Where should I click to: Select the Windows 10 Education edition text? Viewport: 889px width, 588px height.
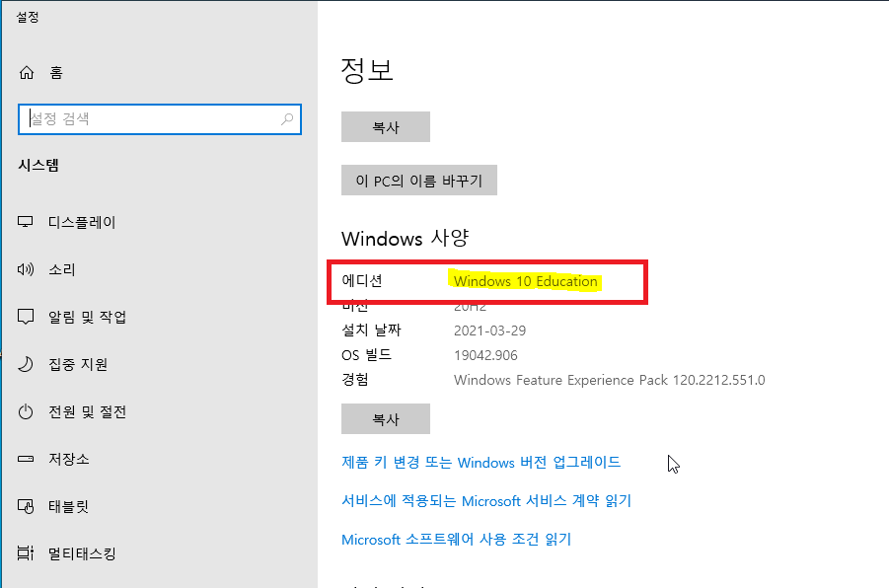pyautogui.click(x=526, y=281)
